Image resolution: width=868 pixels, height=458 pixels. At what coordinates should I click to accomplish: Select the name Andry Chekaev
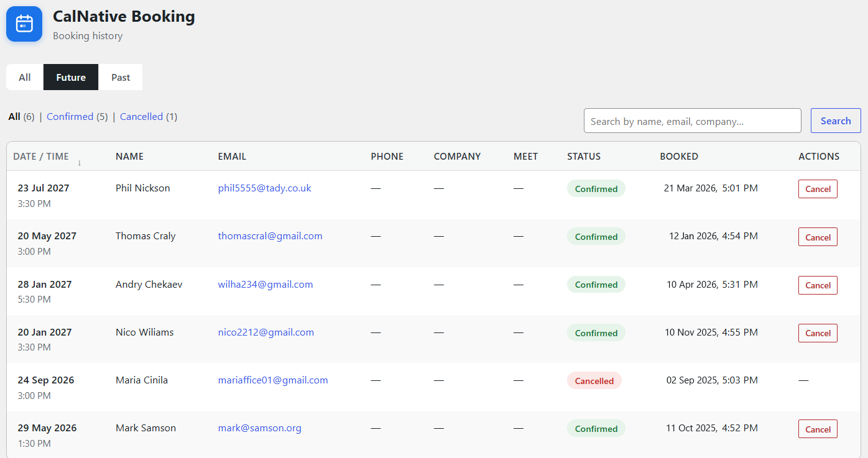[149, 285]
